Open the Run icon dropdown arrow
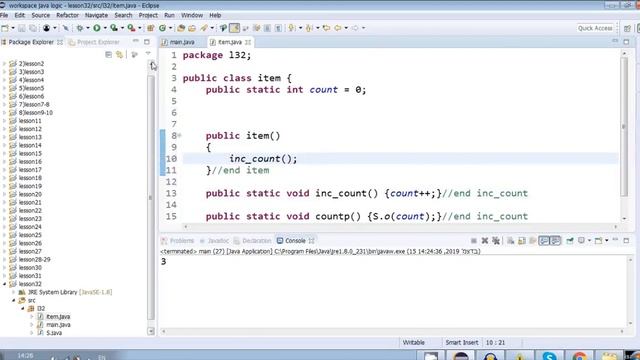The width and height of the screenshot is (640, 360). [104, 28]
